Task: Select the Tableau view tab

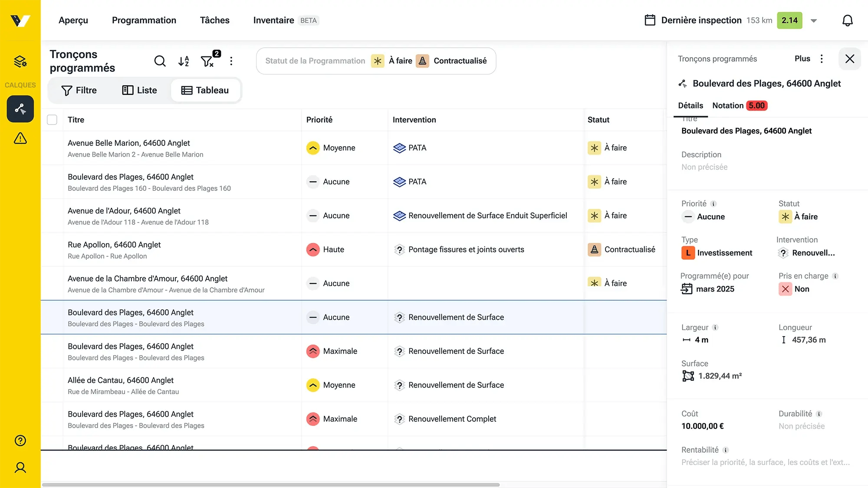Action: pos(204,90)
